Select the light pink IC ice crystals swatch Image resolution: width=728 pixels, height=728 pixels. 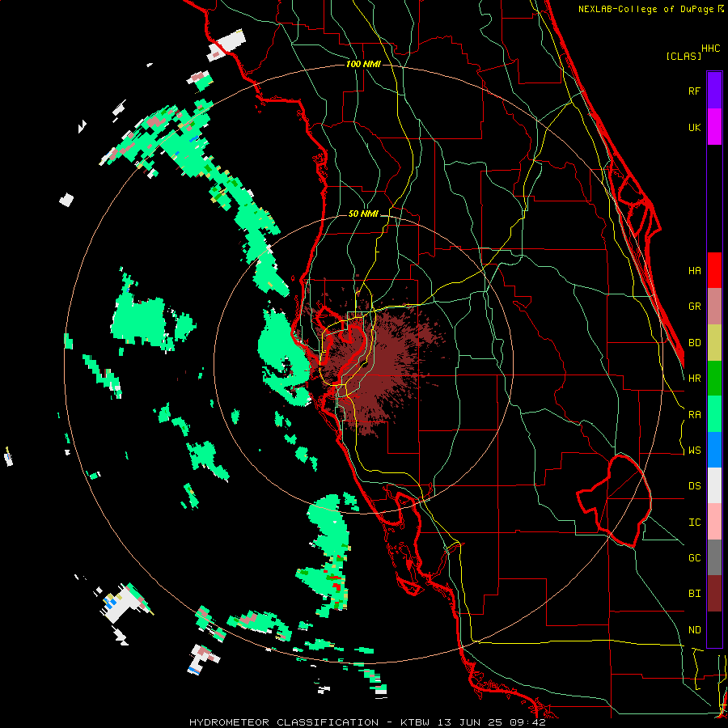click(714, 522)
